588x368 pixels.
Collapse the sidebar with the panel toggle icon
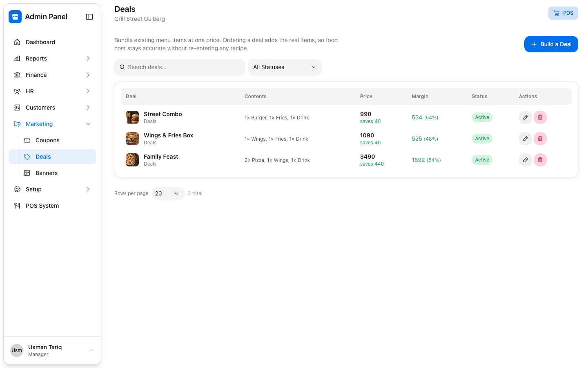pyautogui.click(x=89, y=17)
